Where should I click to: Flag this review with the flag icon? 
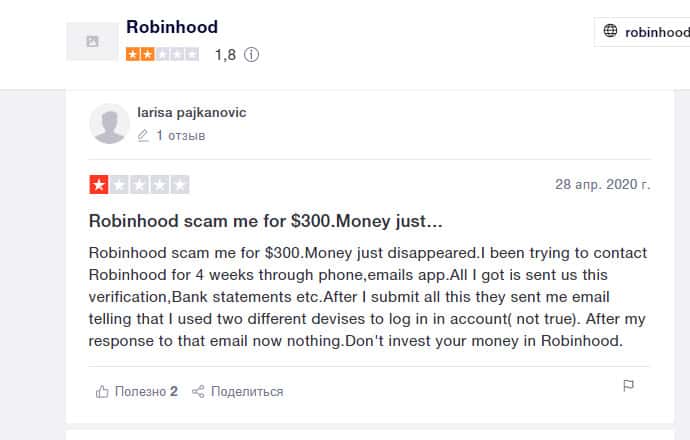(x=628, y=386)
